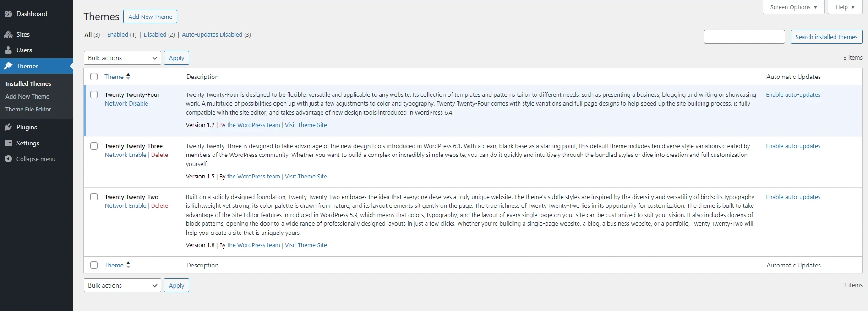This screenshot has width=868, height=311.
Task: Go to Sites in the sidebar
Action: (23, 34)
